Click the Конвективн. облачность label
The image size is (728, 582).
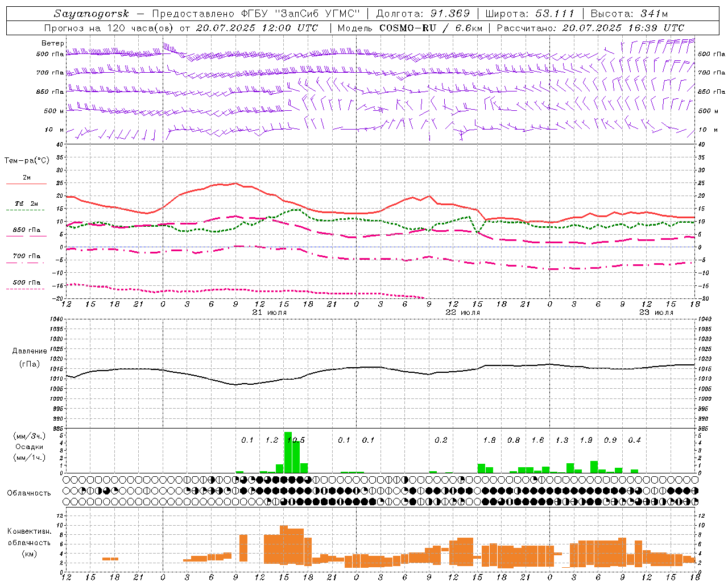point(29,537)
